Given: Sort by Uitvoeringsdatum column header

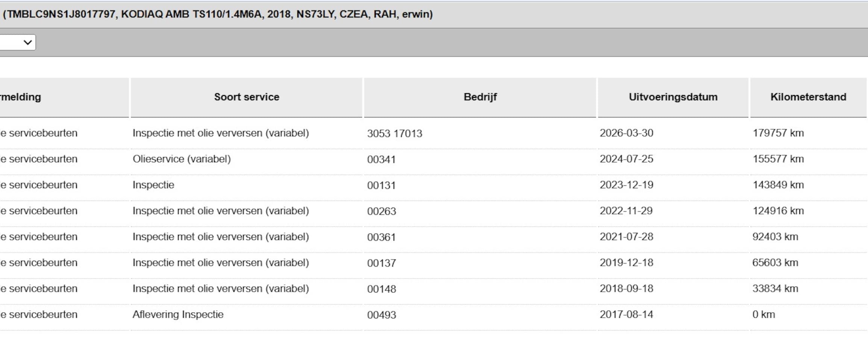Looking at the screenshot, I should tap(673, 97).
